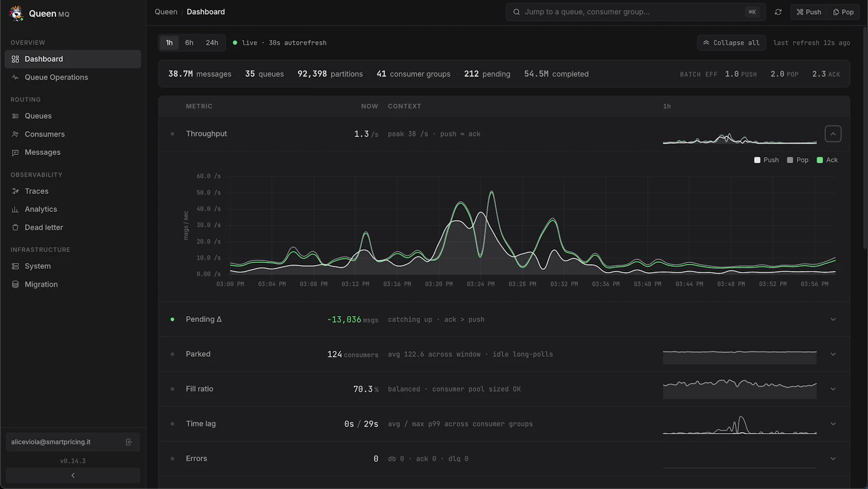The height and width of the screenshot is (489, 868).
Task: Click the Queen breadcrumb link
Action: tap(166, 12)
